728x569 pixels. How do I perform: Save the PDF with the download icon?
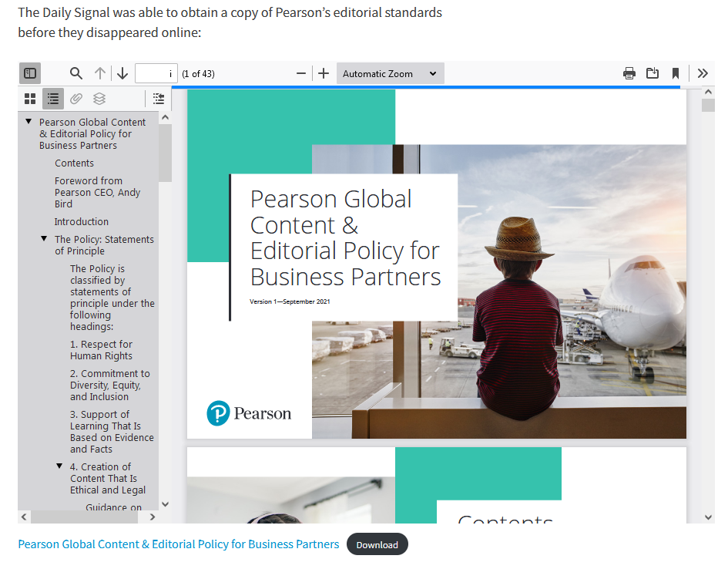(x=653, y=73)
